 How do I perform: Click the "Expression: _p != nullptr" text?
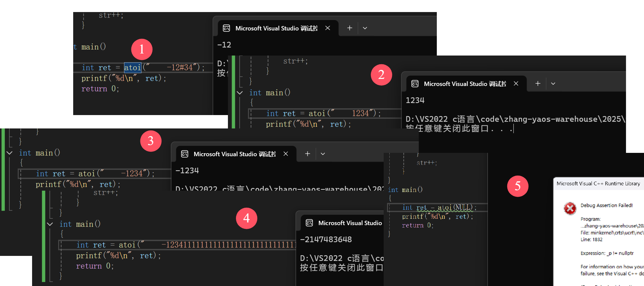607,253
